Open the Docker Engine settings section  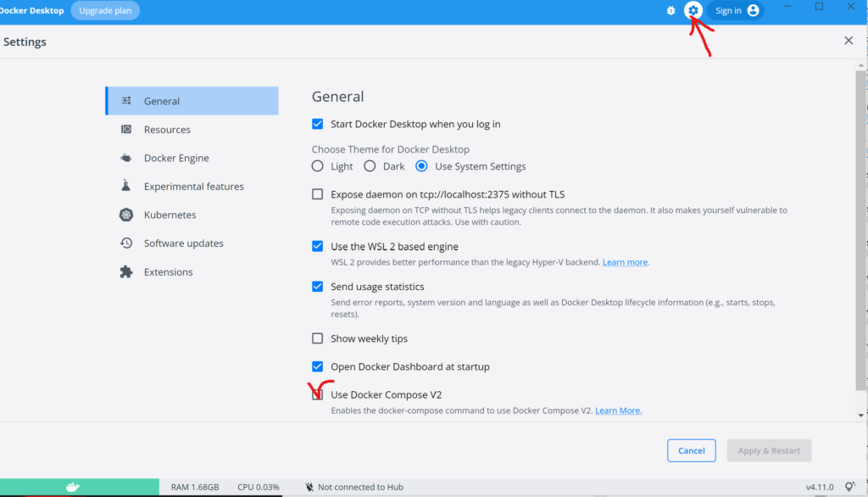[x=192, y=158]
